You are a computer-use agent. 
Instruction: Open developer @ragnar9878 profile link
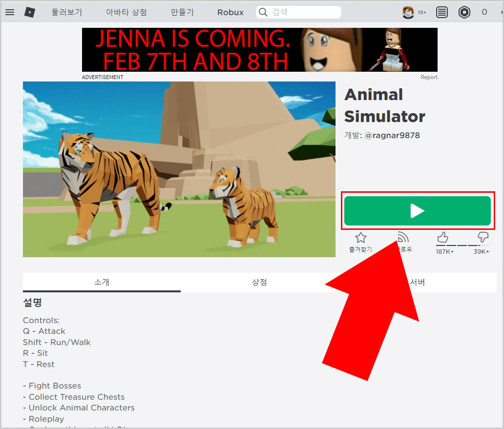click(392, 135)
